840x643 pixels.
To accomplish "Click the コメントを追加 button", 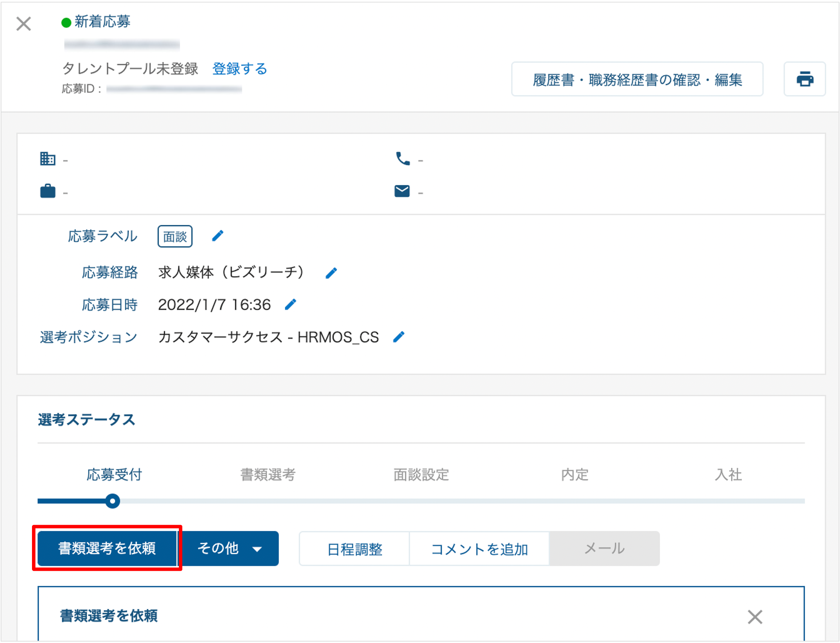I will pos(480,549).
